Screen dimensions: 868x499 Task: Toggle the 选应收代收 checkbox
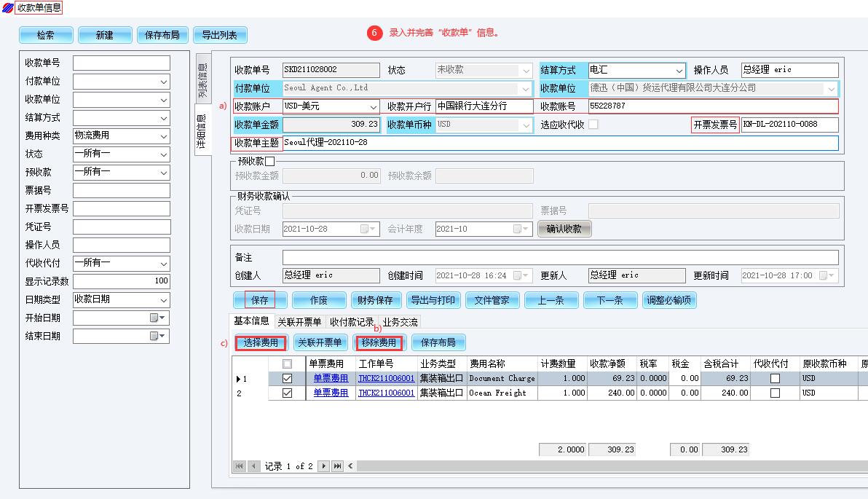(593, 125)
